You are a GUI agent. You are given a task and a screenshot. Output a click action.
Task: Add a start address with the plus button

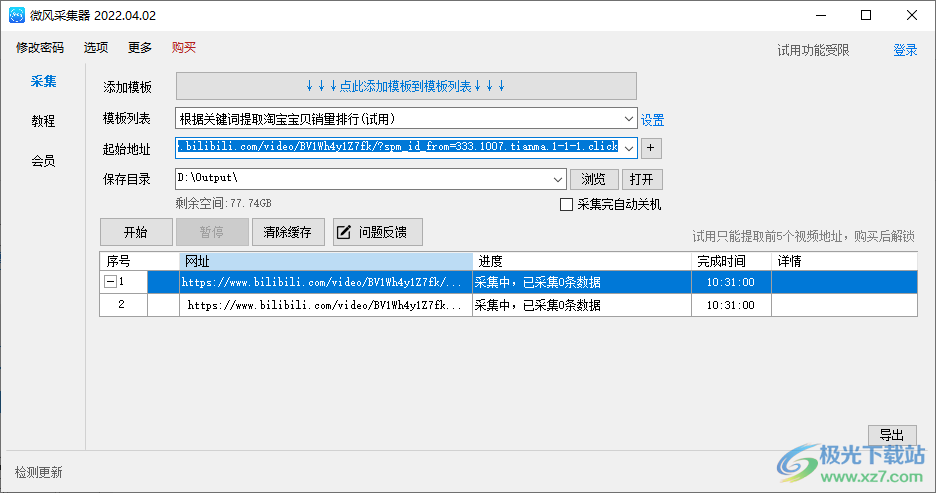tap(651, 147)
